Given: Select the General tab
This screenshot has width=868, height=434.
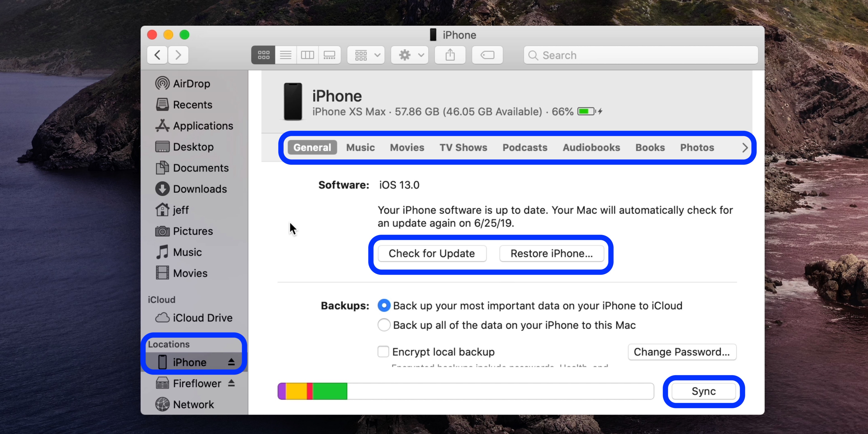Looking at the screenshot, I should tap(312, 147).
